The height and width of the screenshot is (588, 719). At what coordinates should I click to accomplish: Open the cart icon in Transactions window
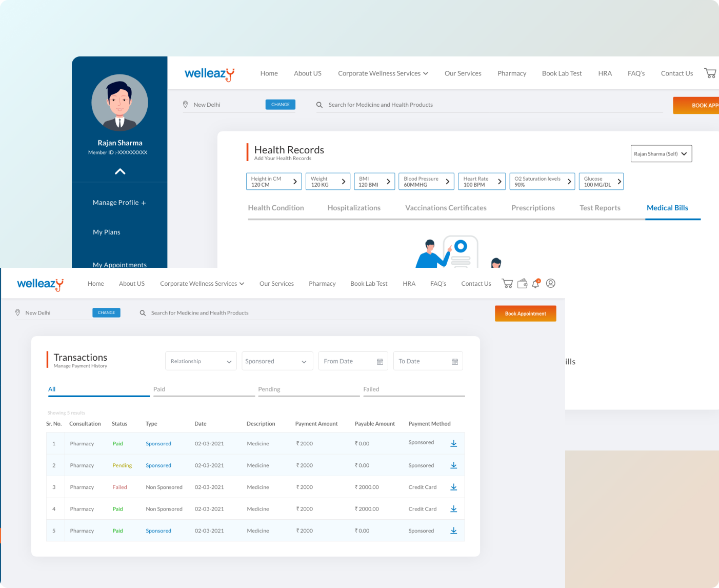click(507, 283)
